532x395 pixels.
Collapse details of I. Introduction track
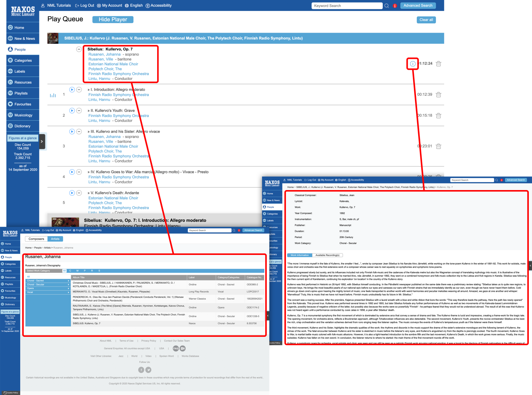[79, 90]
